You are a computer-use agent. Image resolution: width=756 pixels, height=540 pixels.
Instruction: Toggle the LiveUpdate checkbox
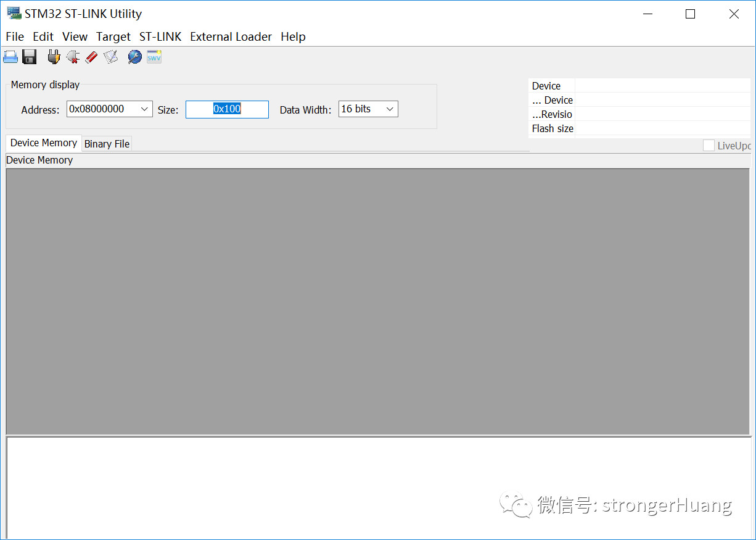[709, 146]
